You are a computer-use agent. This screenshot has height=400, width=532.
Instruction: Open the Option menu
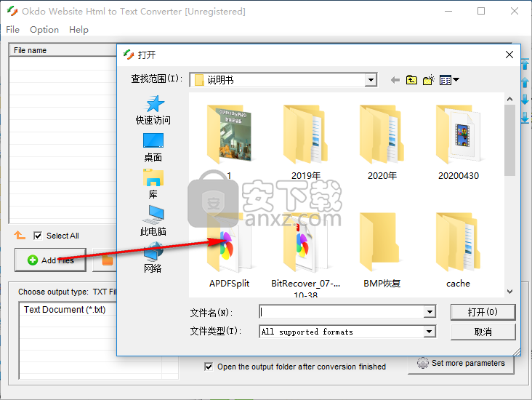tap(44, 30)
